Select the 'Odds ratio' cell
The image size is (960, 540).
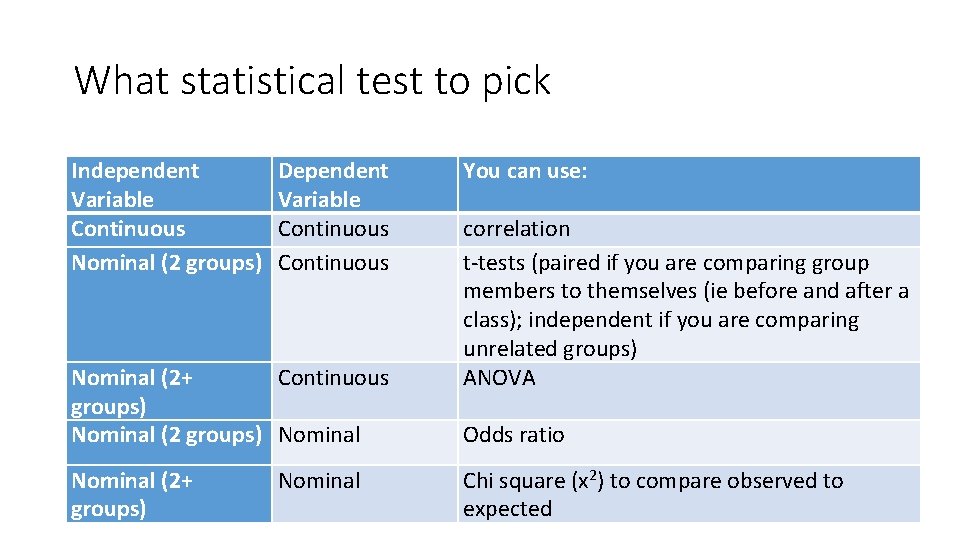coord(513,435)
